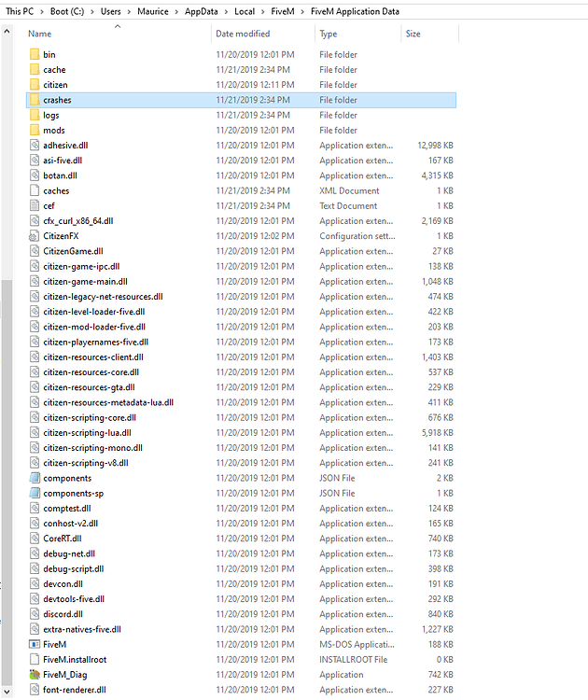Select conhost-v2.dll file name

tap(71, 524)
